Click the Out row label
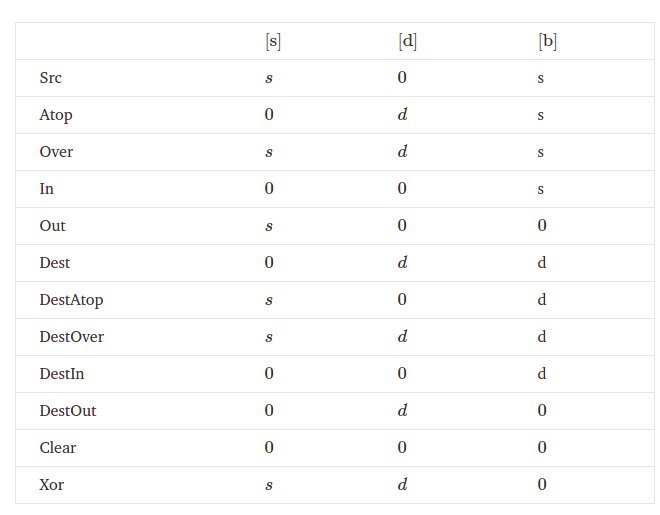 click(x=53, y=226)
